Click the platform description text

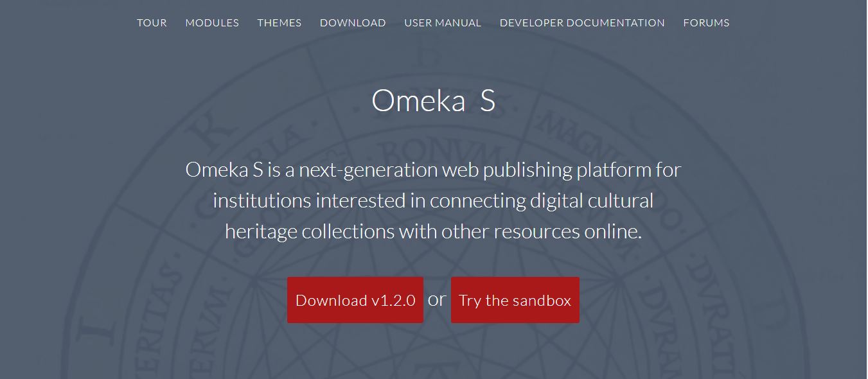pyautogui.click(x=433, y=200)
